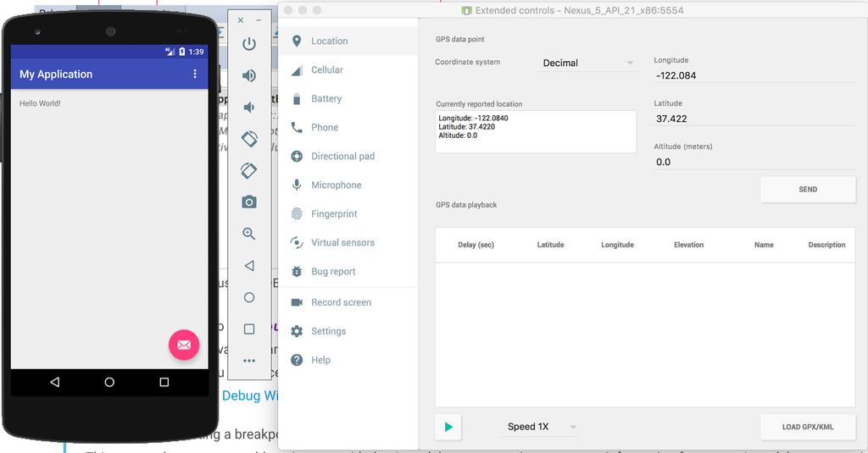
Task: Close the emulator toolbar with the X
Action: click(240, 20)
